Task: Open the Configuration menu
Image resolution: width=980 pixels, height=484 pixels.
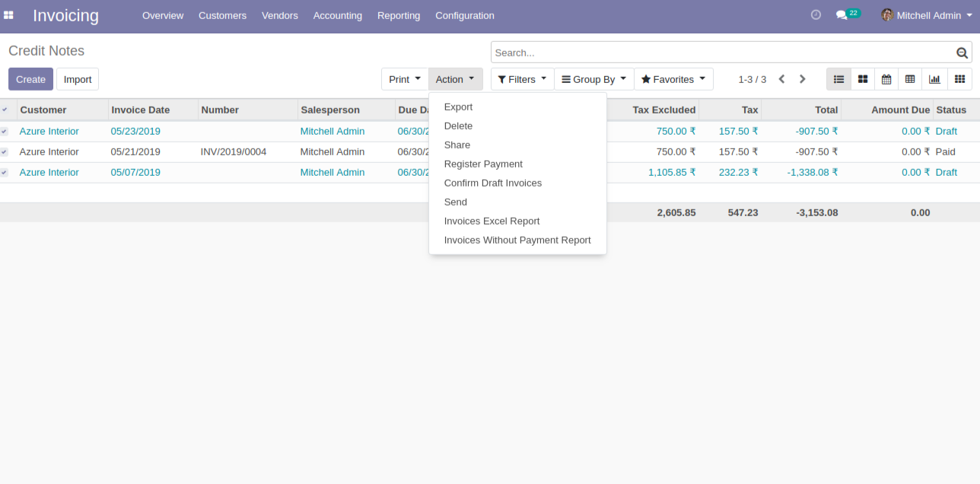Action: (465, 15)
